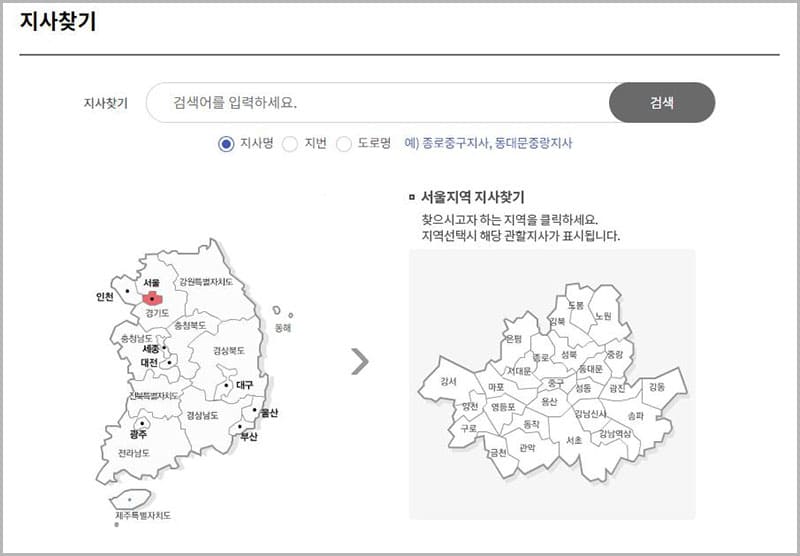Screen dimensions: 800x556
Task: Choose 송파 district on the Seoul map
Action: [635, 414]
